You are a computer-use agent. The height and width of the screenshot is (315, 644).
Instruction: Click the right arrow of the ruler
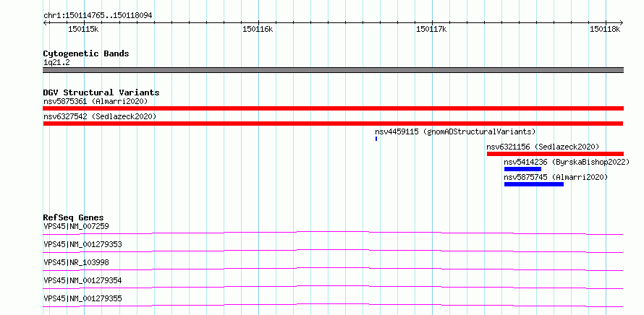[x=622, y=22]
